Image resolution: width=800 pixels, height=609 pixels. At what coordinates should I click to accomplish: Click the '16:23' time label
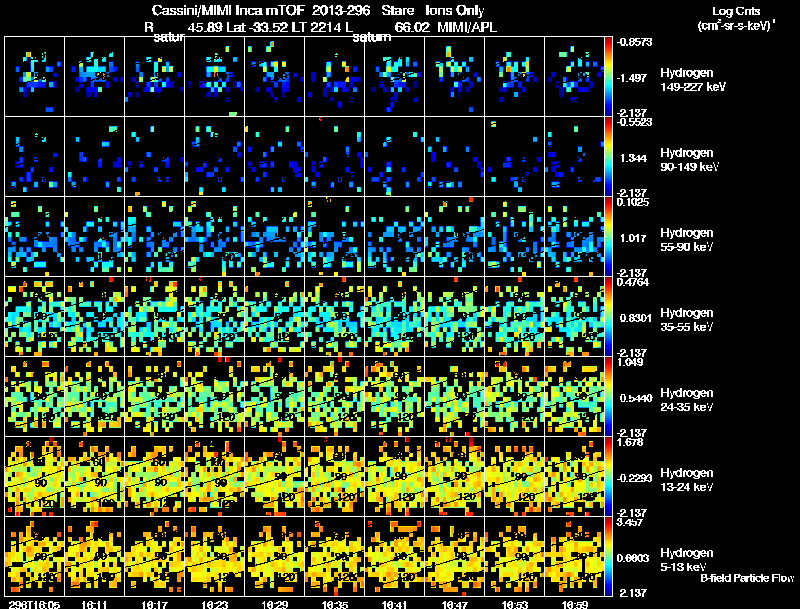click(214, 604)
